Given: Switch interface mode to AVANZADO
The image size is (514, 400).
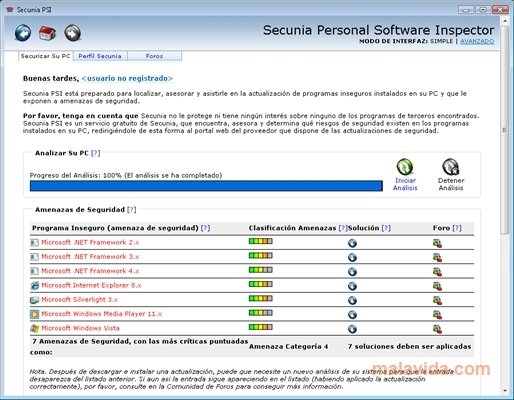Looking at the screenshot, I should pyautogui.click(x=477, y=41).
